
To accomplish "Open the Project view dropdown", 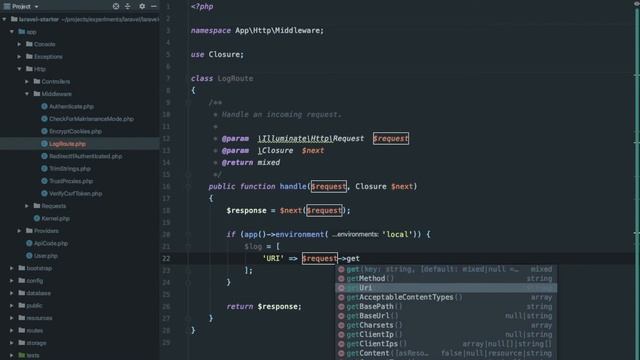I will pyautogui.click(x=36, y=7).
